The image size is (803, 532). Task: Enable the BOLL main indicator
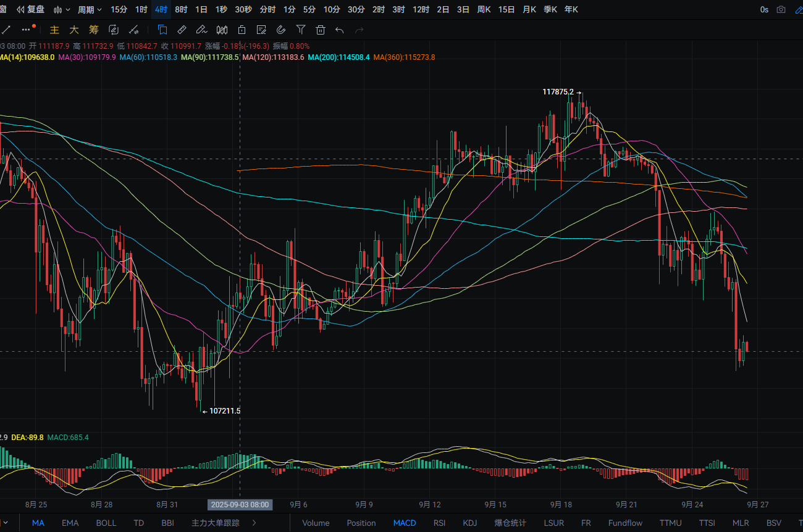click(106, 523)
